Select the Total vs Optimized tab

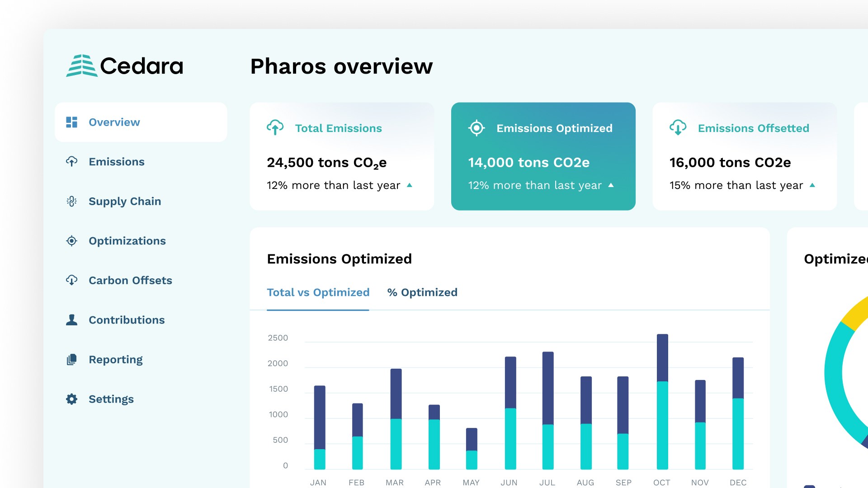(x=318, y=292)
